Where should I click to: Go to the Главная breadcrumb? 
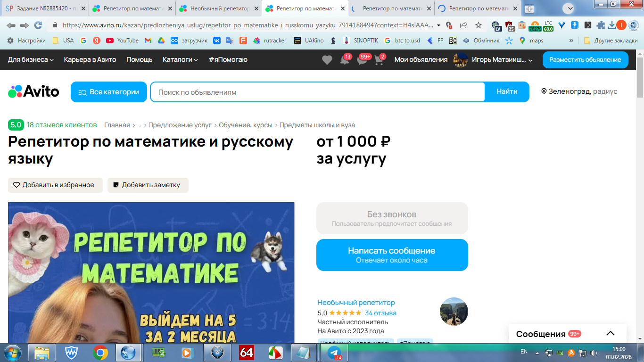[117, 125]
